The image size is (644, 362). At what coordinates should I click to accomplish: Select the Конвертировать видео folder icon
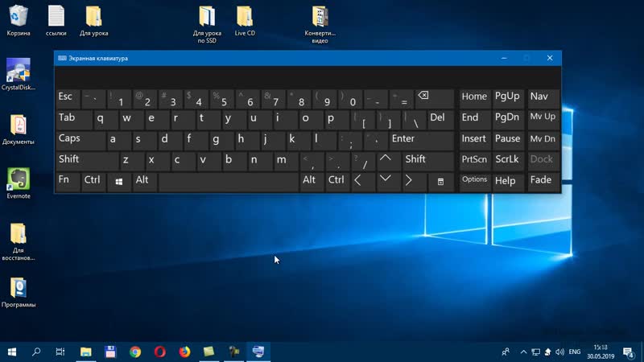320,25
